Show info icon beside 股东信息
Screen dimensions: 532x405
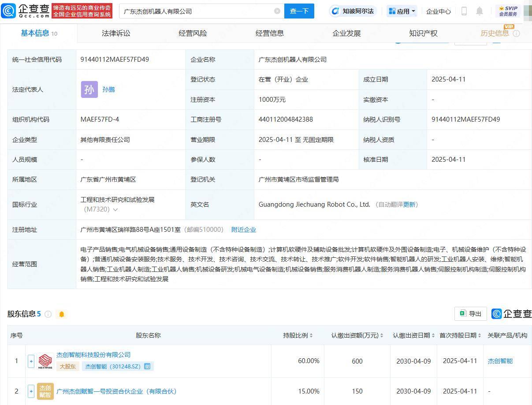pos(48,314)
